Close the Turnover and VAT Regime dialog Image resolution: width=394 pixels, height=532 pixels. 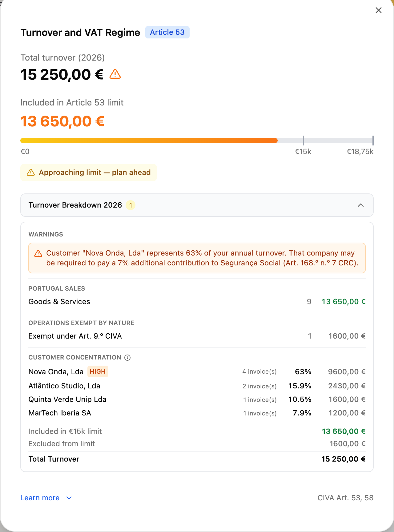click(379, 10)
